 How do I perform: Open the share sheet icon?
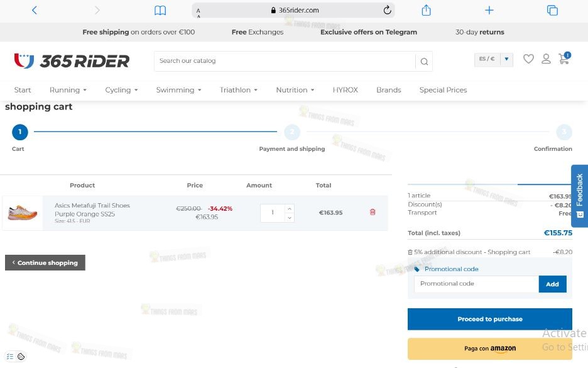tap(426, 10)
